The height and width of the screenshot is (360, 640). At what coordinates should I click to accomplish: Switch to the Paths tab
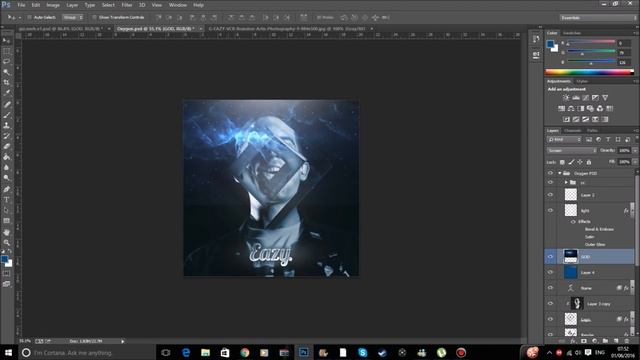(x=592, y=131)
